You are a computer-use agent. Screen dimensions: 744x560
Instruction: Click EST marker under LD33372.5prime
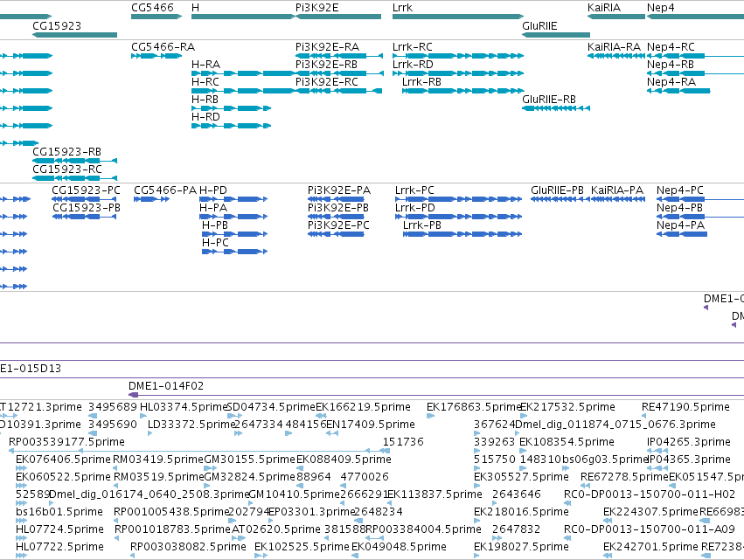pyautogui.click(x=150, y=433)
